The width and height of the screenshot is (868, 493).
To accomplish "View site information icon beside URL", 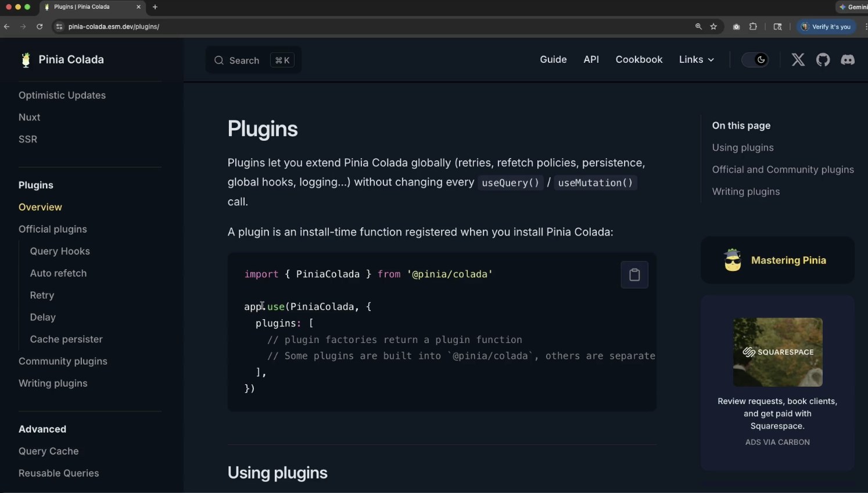I will 59,27.
